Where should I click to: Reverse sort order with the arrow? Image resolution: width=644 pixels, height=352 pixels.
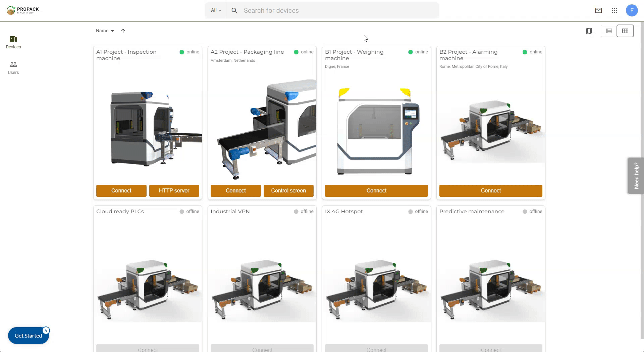coord(123,31)
